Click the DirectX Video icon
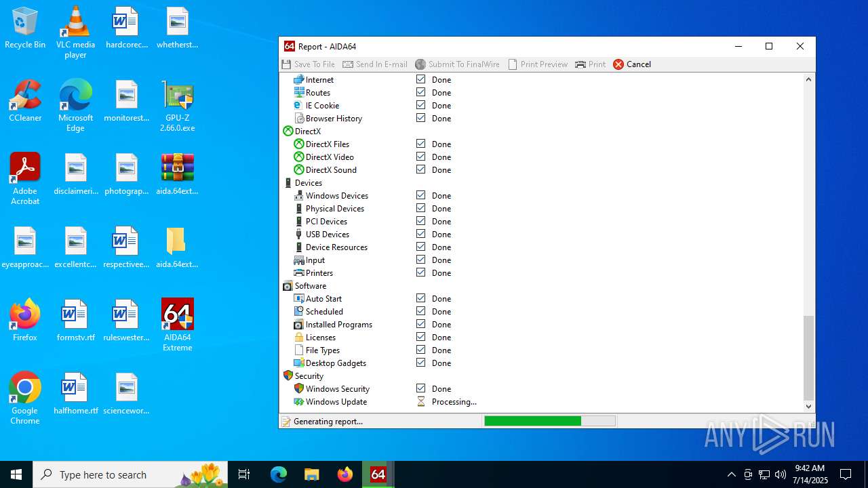This screenshot has width=868, height=488. tap(298, 157)
